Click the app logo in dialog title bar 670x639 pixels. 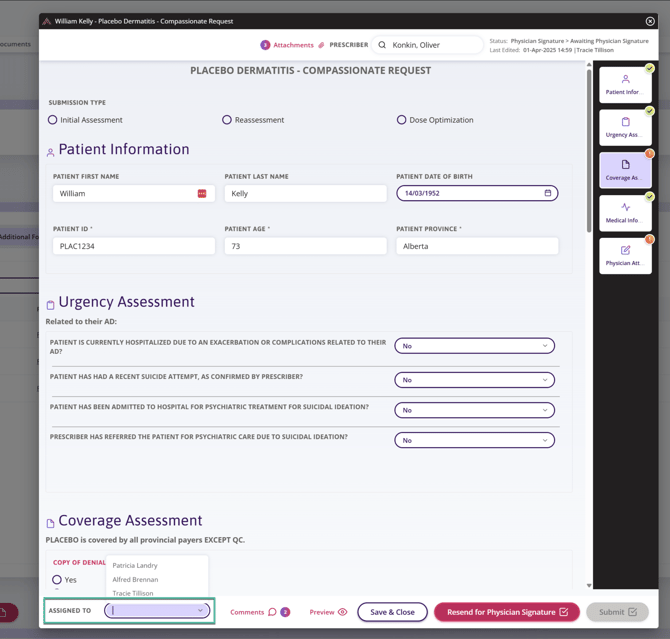tap(47, 21)
